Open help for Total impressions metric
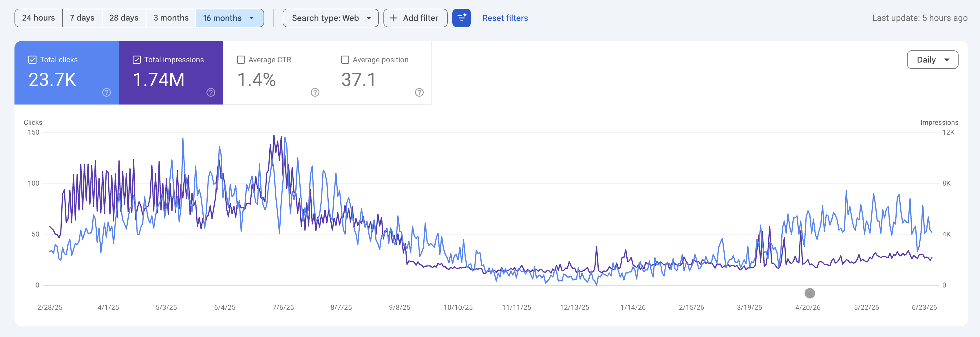The image size is (980, 337). click(x=211, y=92)
